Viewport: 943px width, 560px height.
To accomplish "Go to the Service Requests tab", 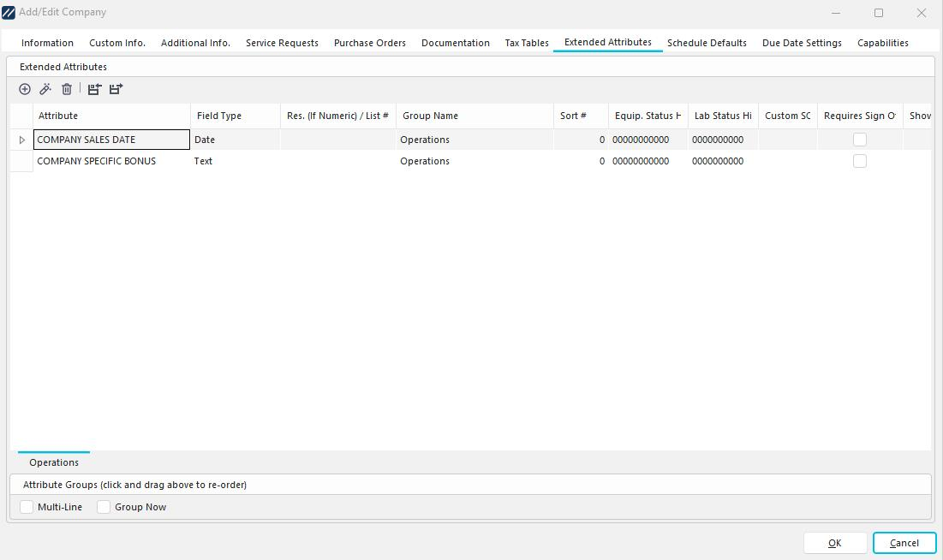I will (282, 43).
